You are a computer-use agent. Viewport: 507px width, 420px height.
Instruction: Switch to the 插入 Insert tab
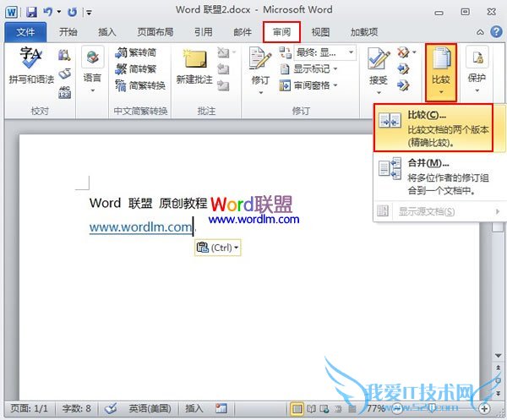[x=107, y=32]
